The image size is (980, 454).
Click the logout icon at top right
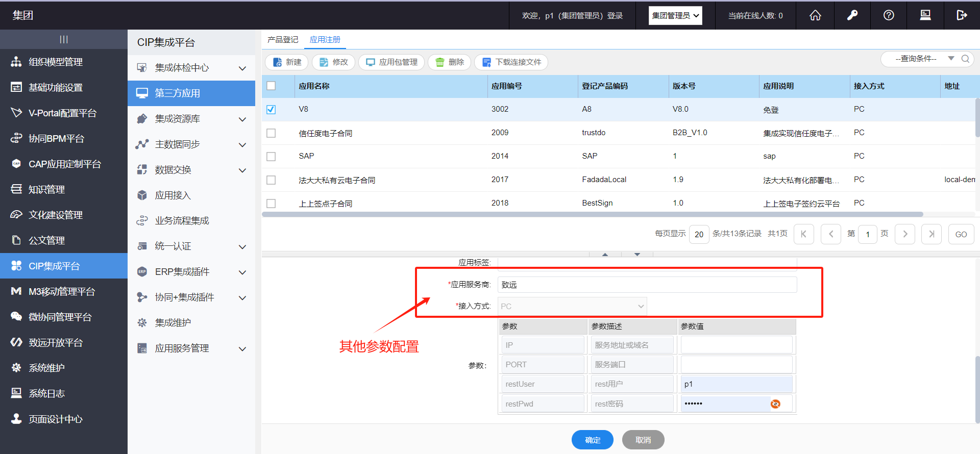[x=962, y=15]
